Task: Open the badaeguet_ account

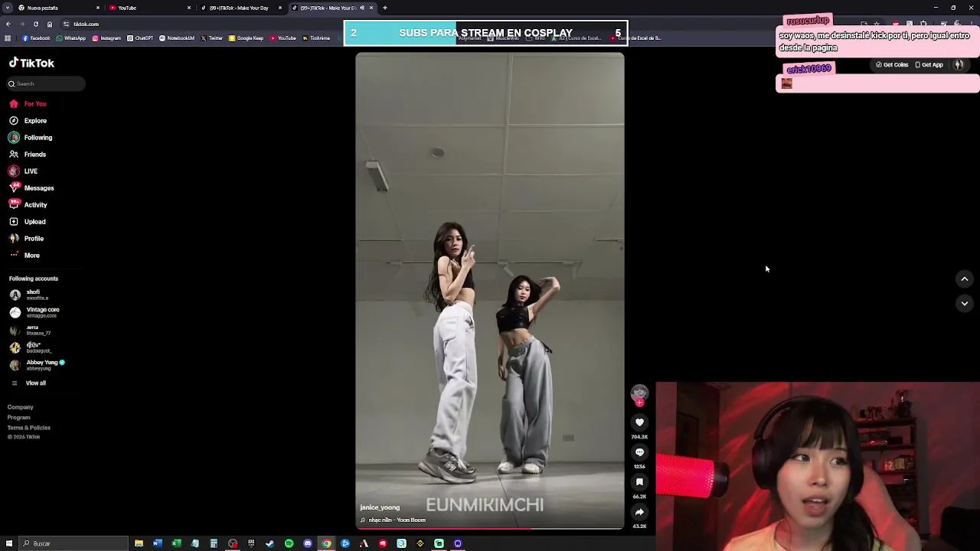Action: (x=31, y=347)
